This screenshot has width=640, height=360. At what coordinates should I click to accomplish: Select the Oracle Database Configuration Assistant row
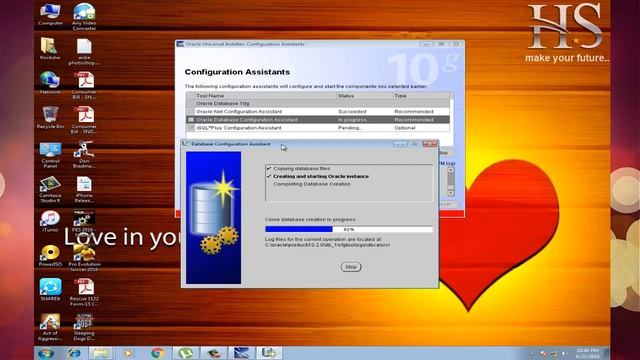318,120
